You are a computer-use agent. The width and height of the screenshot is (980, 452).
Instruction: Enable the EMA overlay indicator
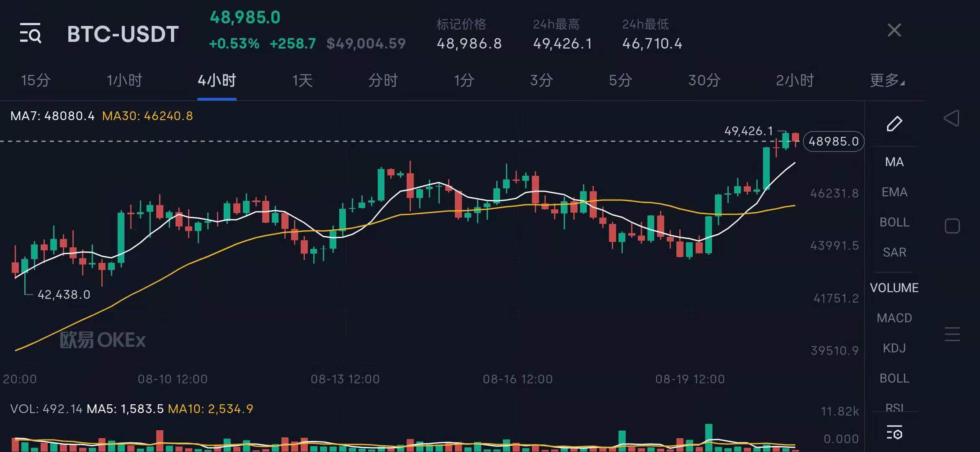pyautogui.click(x=894, y=192)
